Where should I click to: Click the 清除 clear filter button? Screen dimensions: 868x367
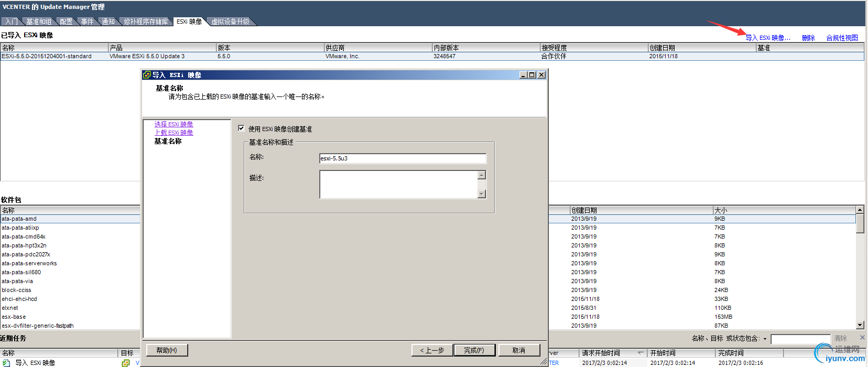coord(841,339)
